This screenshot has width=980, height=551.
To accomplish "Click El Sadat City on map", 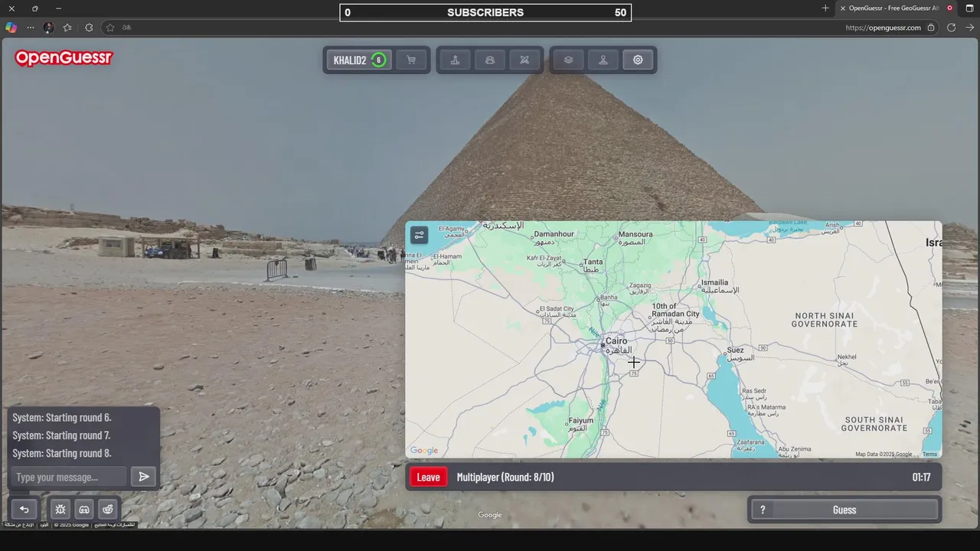I will (x=557, y=308).
